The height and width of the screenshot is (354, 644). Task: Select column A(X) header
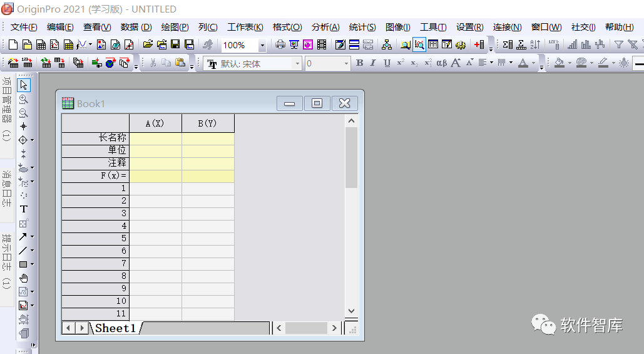coord(155,123)
